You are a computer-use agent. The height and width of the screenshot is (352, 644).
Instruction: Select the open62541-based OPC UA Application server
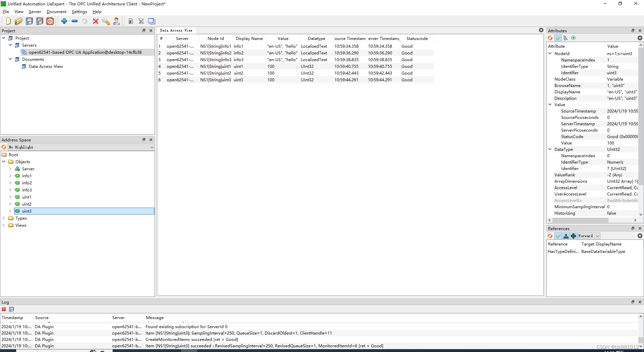[85, 52]
